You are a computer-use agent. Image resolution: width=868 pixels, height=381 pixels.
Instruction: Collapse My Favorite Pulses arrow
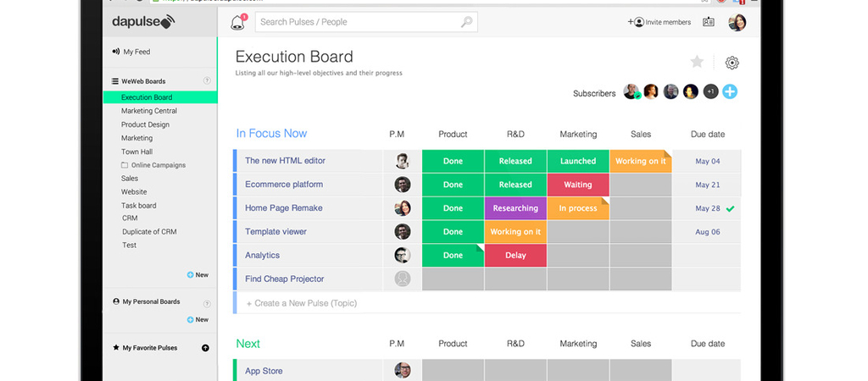click(205, 348)
